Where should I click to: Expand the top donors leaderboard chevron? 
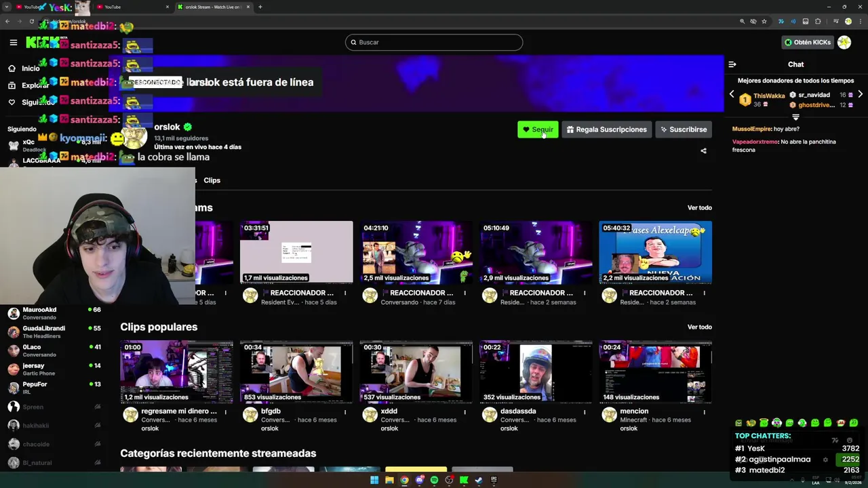[x=796, y=117]
